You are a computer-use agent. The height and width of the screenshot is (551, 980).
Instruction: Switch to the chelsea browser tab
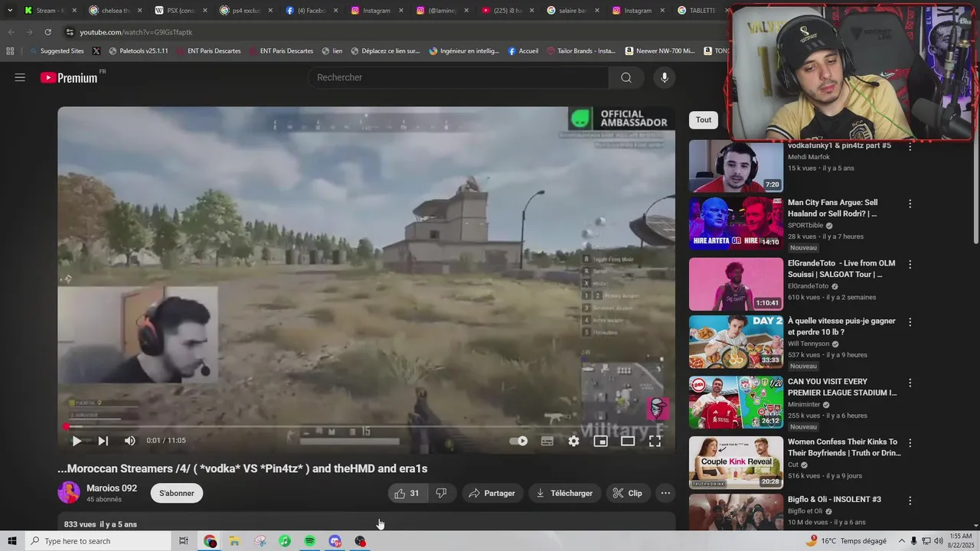[115, 11]
